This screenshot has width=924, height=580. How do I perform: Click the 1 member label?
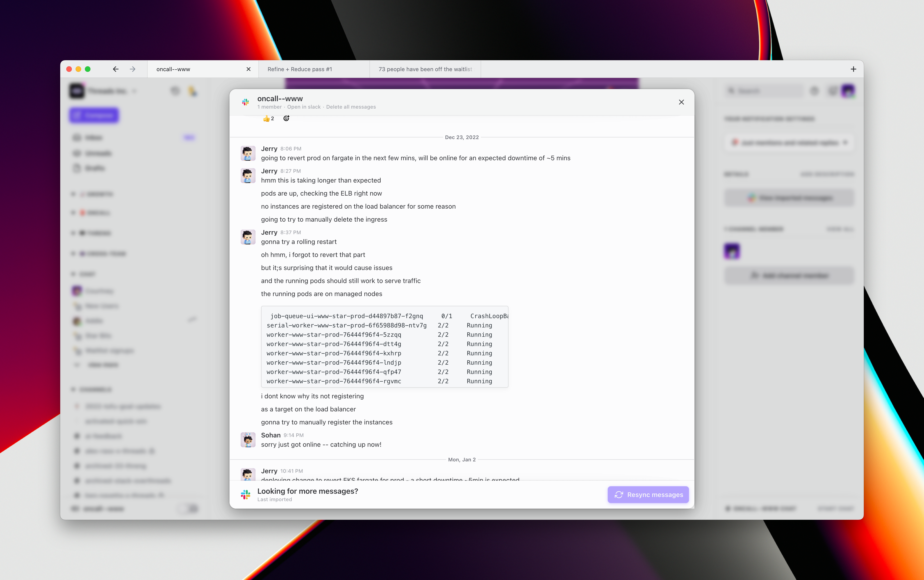[x=269, y=107]
